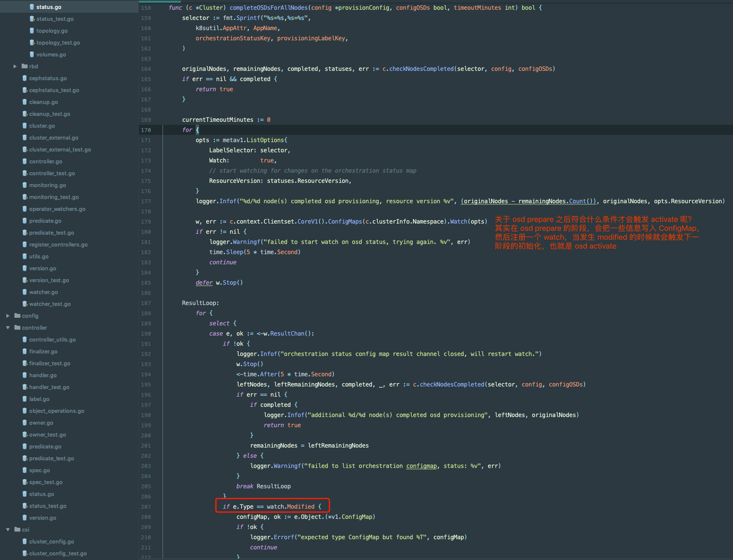Click the topology.go file icon
This screenshot has width=733, height=560.
pos(32,31)
